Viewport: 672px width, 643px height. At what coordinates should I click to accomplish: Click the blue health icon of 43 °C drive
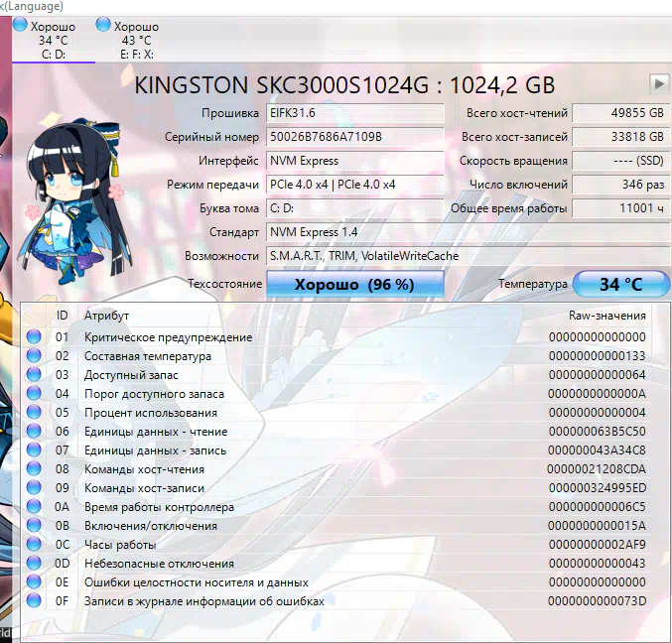click(103, 24)
